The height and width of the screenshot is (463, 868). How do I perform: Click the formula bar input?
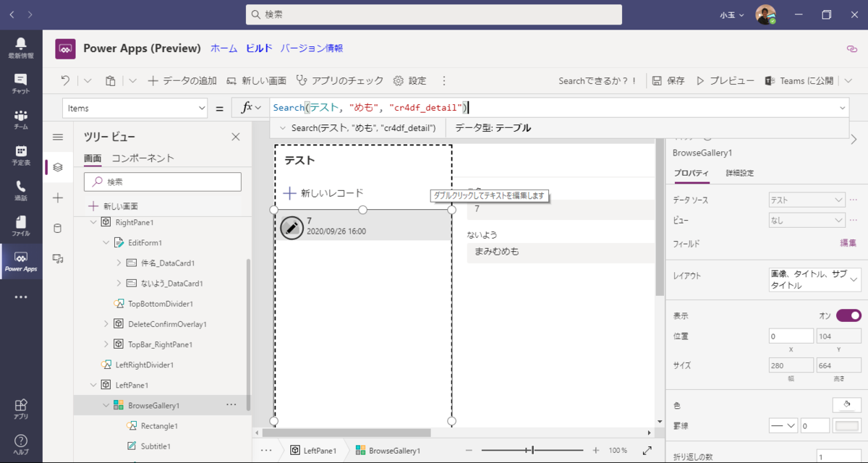(x=552, y=108)
